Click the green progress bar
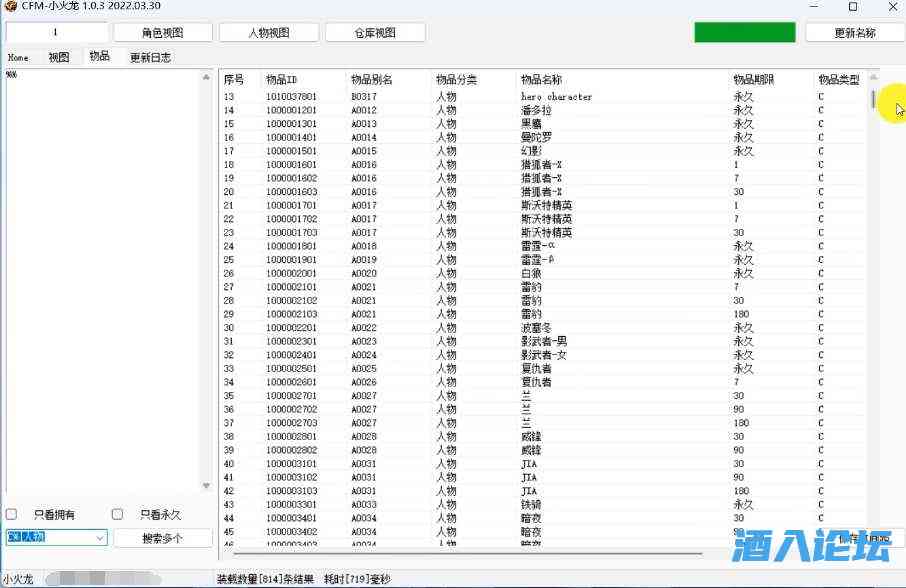The height and width of the screenshot is (588, 906). (744, 33)
